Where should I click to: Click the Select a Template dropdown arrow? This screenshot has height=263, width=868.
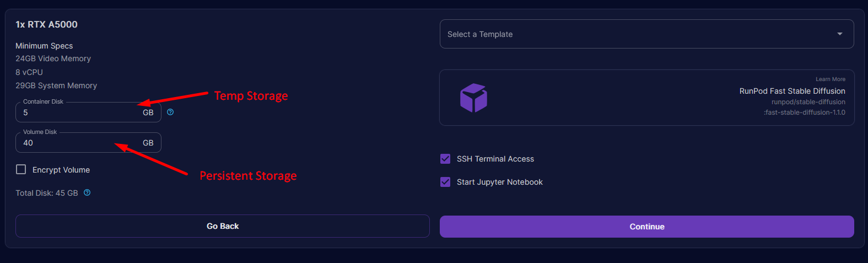click(839, 34)
